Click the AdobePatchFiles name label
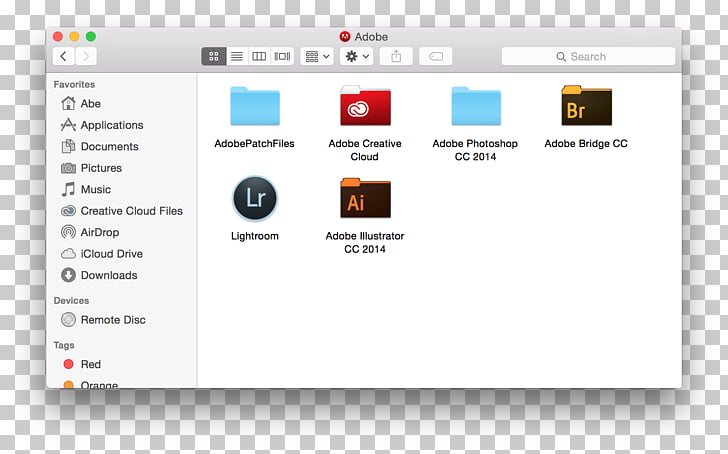The width and height of the screenshot is (728, 454). click(x=254, y=144)
